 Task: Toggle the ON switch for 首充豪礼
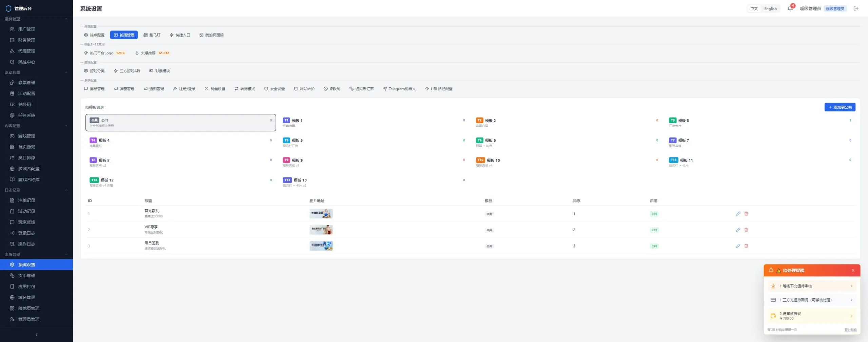[654, 214]
